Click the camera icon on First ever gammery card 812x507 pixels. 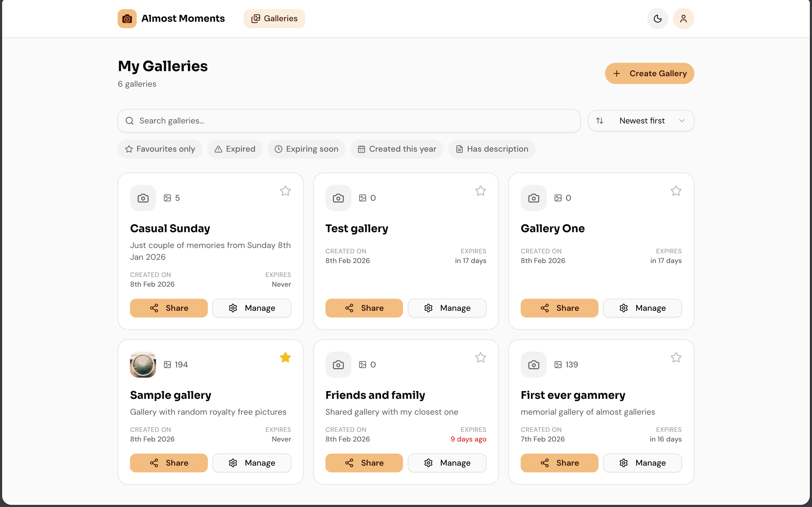click(533, 364)
